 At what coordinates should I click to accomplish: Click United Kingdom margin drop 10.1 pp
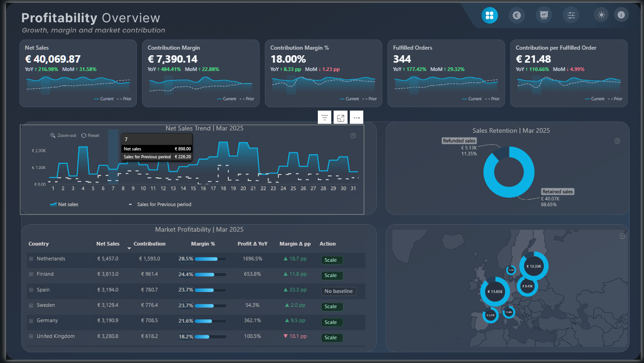tap(295, 337)
